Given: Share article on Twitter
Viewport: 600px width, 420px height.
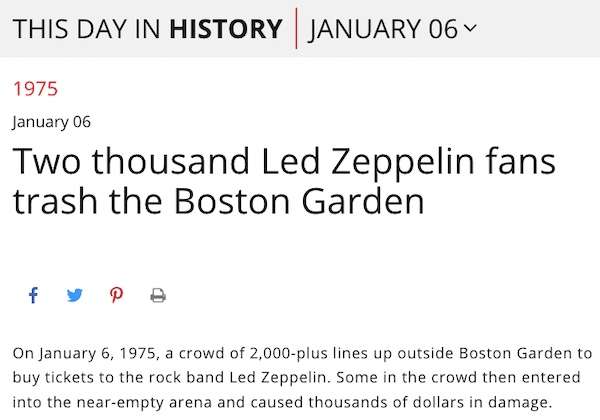Looking at the screenshot, I should pyautogui.click(x=74, y=296).
